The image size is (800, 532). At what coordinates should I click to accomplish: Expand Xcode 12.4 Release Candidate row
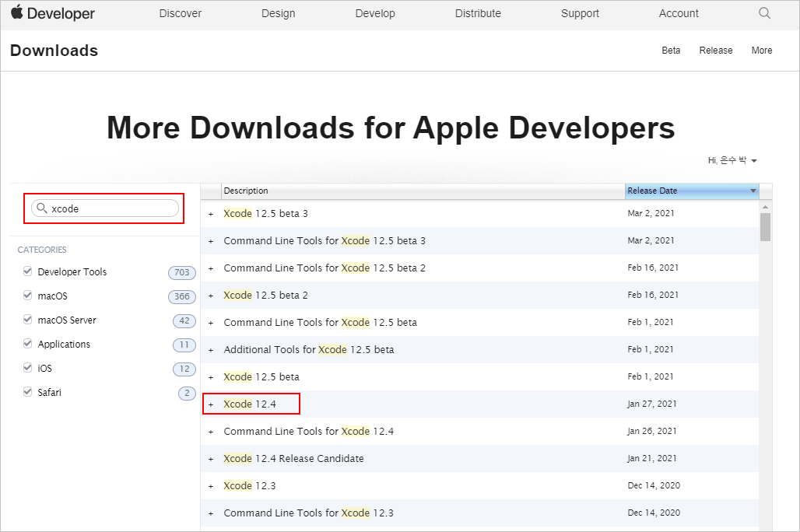pos(211,459)
